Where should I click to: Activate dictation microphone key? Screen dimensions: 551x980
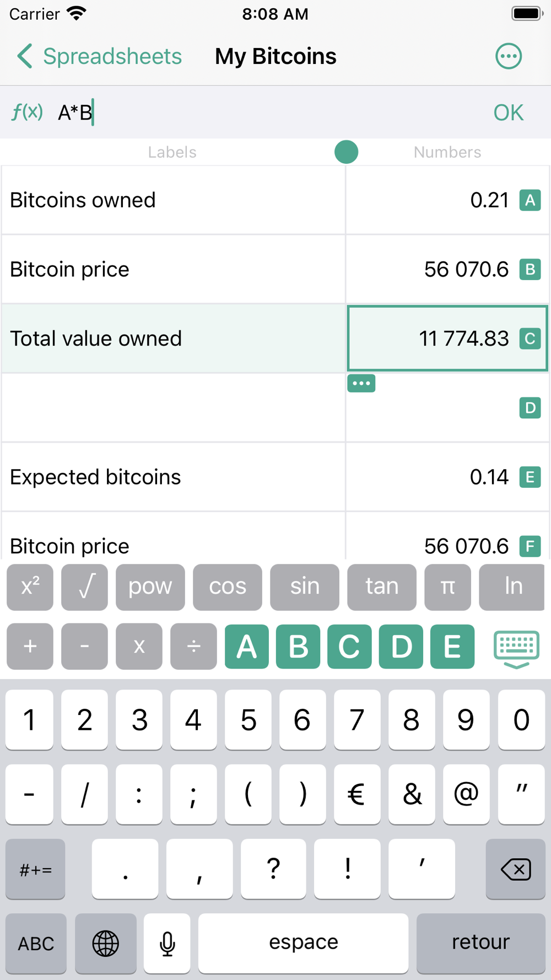pos(167,943)
